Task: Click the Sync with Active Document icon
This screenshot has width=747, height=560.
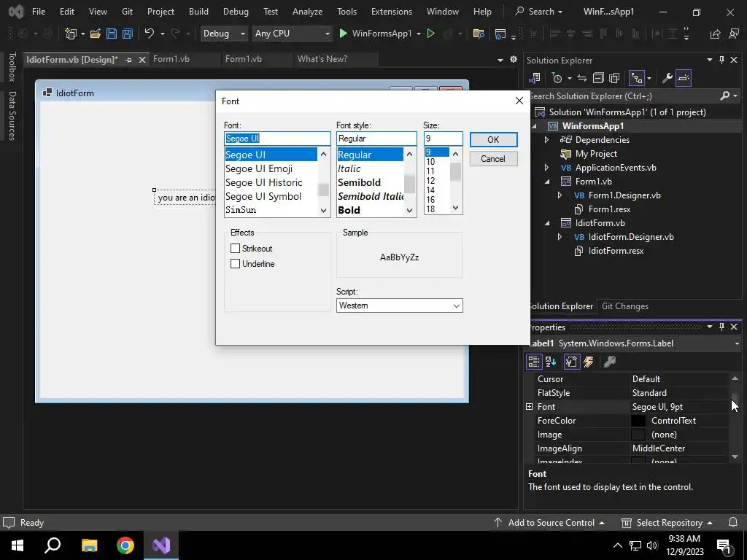Action: [x=581, y=78]
